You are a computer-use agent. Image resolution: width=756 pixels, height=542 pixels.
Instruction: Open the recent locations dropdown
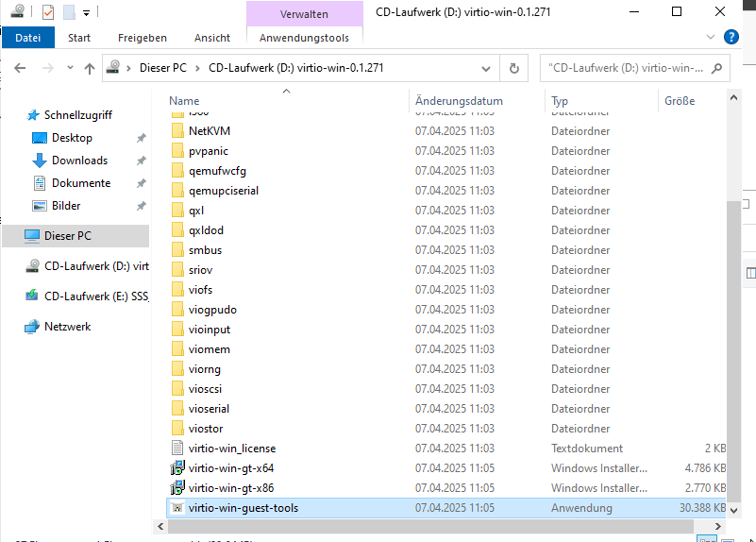click(x=70, y=67)
